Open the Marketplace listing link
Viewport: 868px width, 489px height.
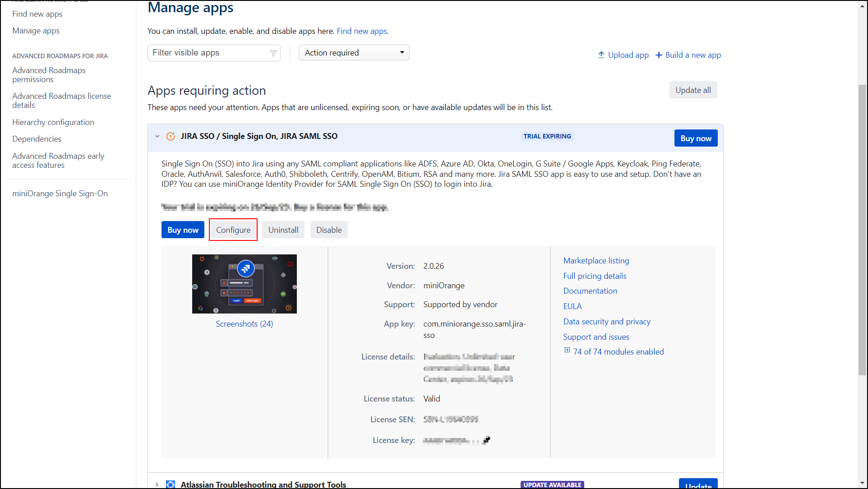coord(596,261)
